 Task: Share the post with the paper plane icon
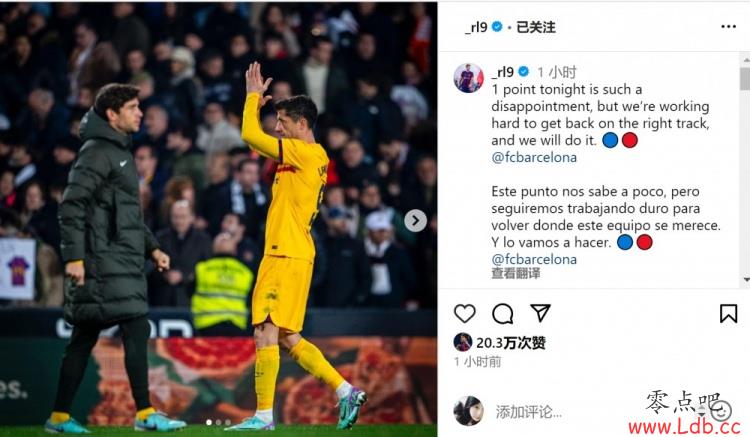540,313
